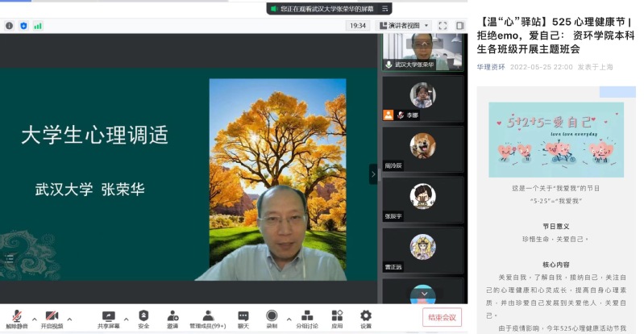Start recording with 录制 button
644x334 pixels.
[272, 318]
